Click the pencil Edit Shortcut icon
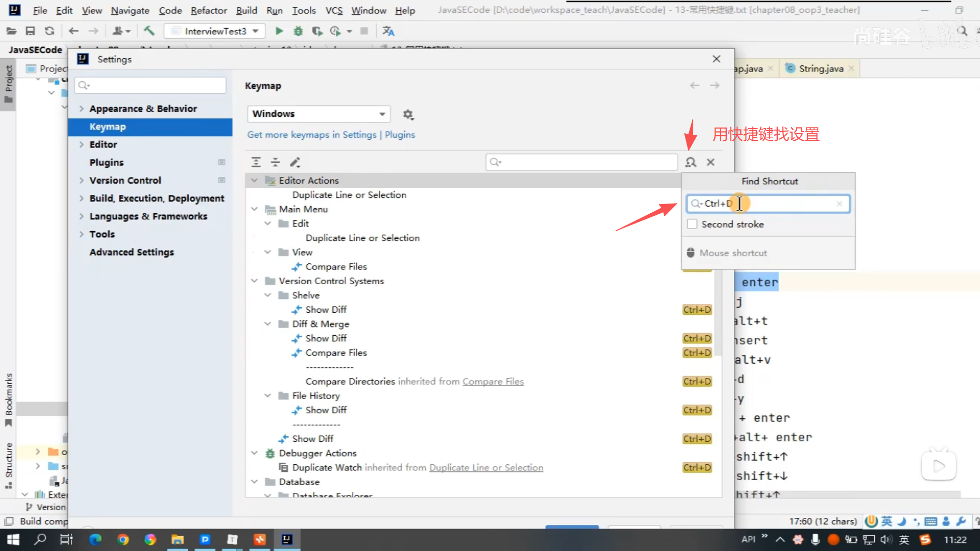 tap(295, 162)
